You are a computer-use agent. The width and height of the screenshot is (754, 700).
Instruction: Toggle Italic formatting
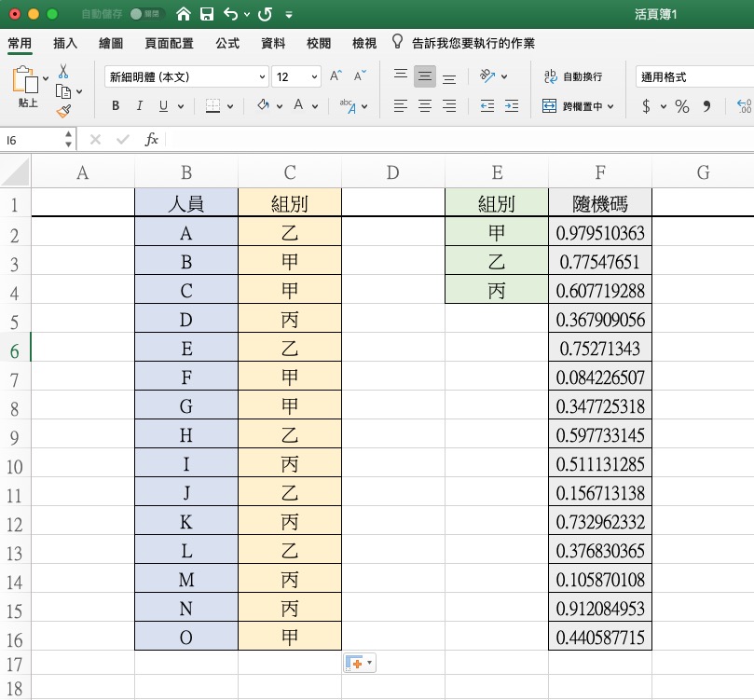(140, 106)
